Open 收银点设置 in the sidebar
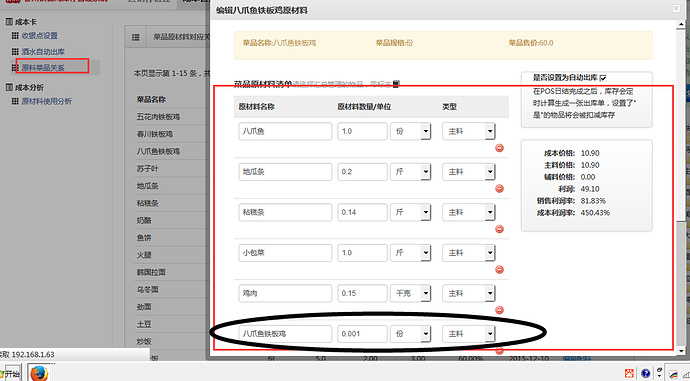 click(x=40, y=36)
